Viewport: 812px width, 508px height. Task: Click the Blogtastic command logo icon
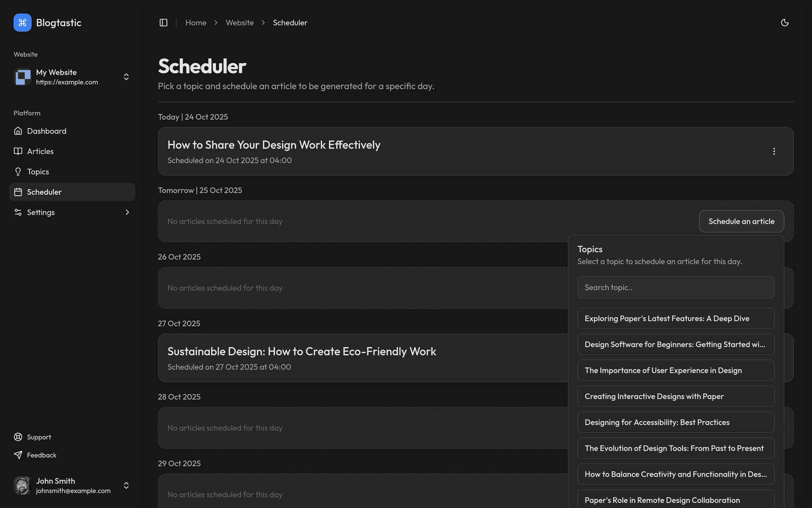[x=22, y=22]
